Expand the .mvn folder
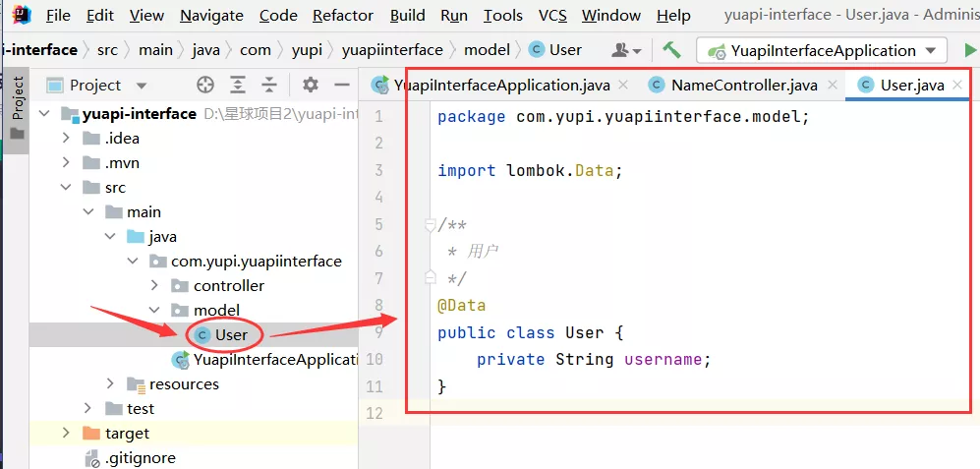This screenshot has height=469, width=980. pyautogui.click(x=67, y=163)
